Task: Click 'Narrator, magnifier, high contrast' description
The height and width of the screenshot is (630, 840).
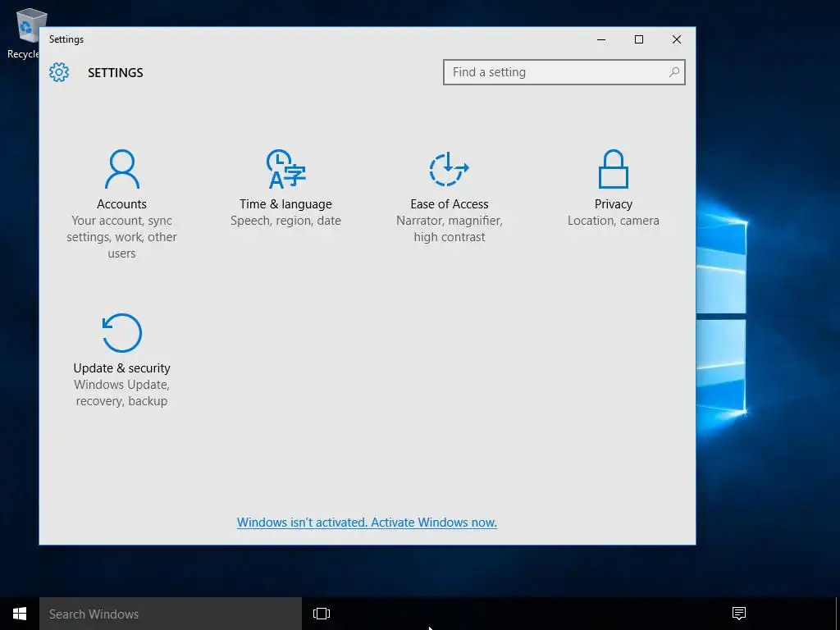Action: point(450,229)
